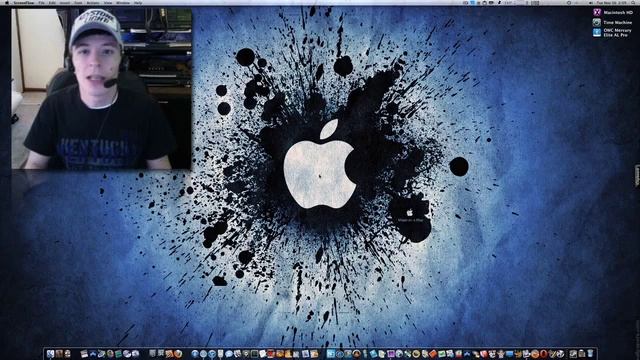Open the Edit menu
Screen dimensions: 640x360
52,3
